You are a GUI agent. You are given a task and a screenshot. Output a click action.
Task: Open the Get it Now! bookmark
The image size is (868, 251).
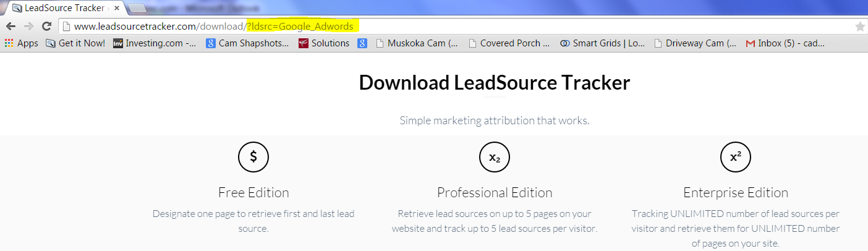coord(75,43)
